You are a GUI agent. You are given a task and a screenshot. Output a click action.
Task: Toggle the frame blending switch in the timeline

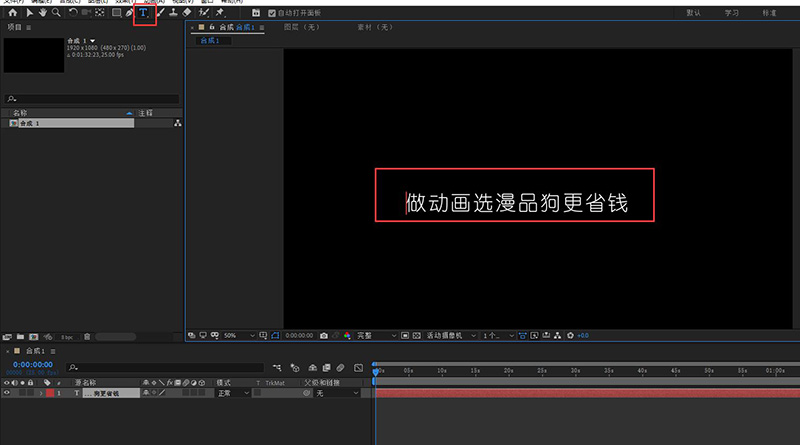point(327,367)
